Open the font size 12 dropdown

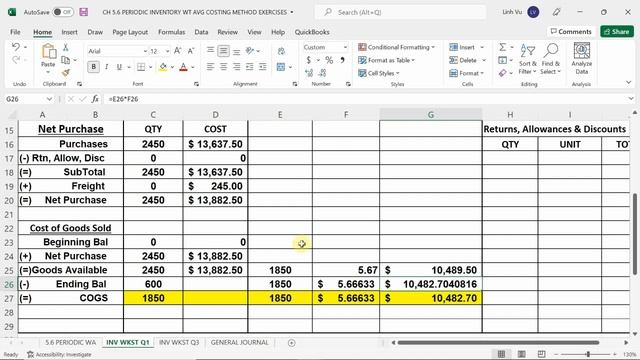(x=167, y=51)
